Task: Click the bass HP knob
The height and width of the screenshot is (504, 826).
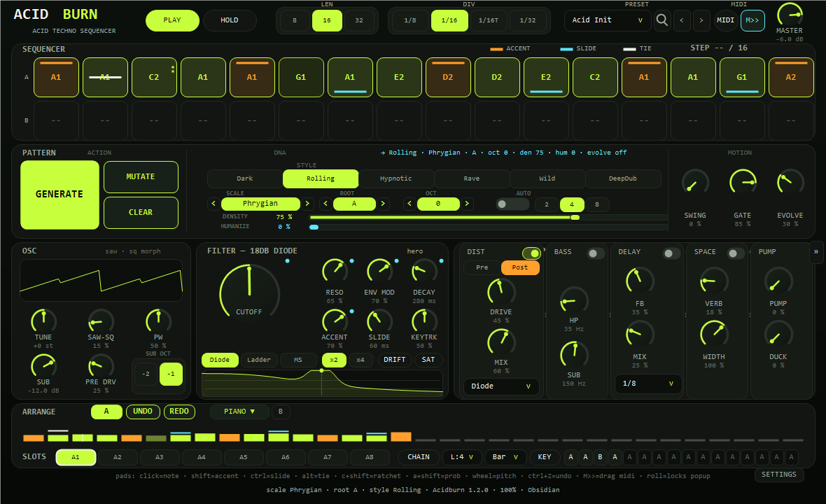Action: [574, 301]
